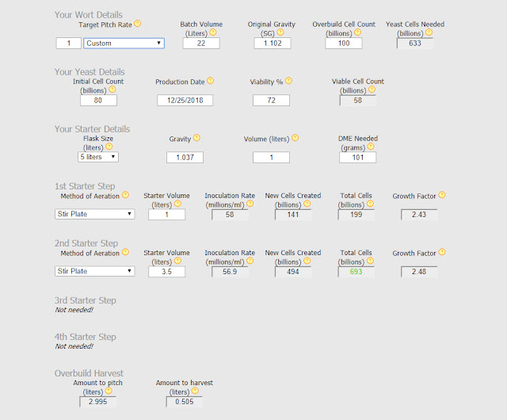Click the help icon beside Production Date
Viewport: 507px width, 420px height.
pos(210,81)
